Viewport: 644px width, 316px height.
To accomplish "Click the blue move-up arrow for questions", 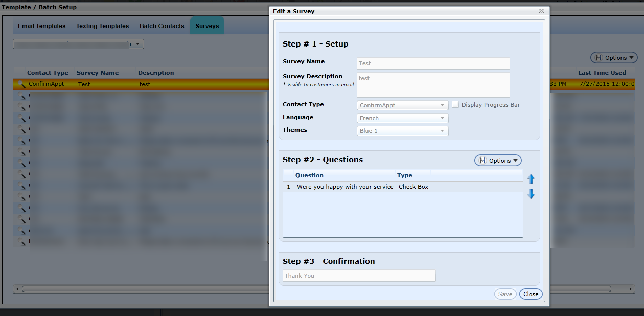I will [531, 179].
